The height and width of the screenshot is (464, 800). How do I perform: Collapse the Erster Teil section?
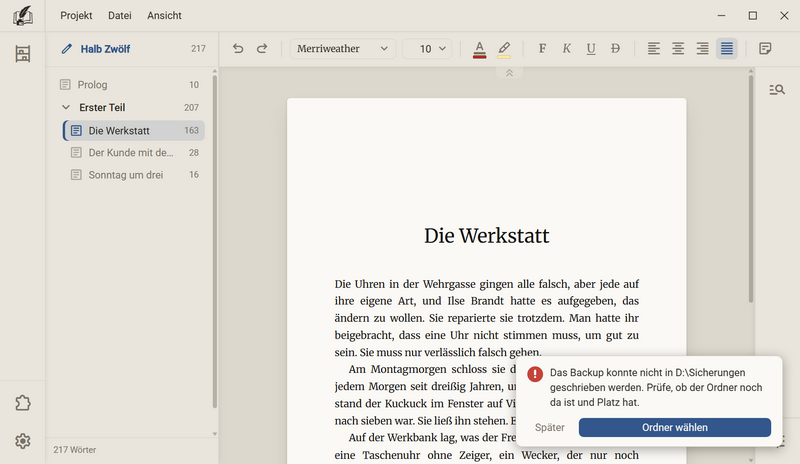click(x=66, y=107)
